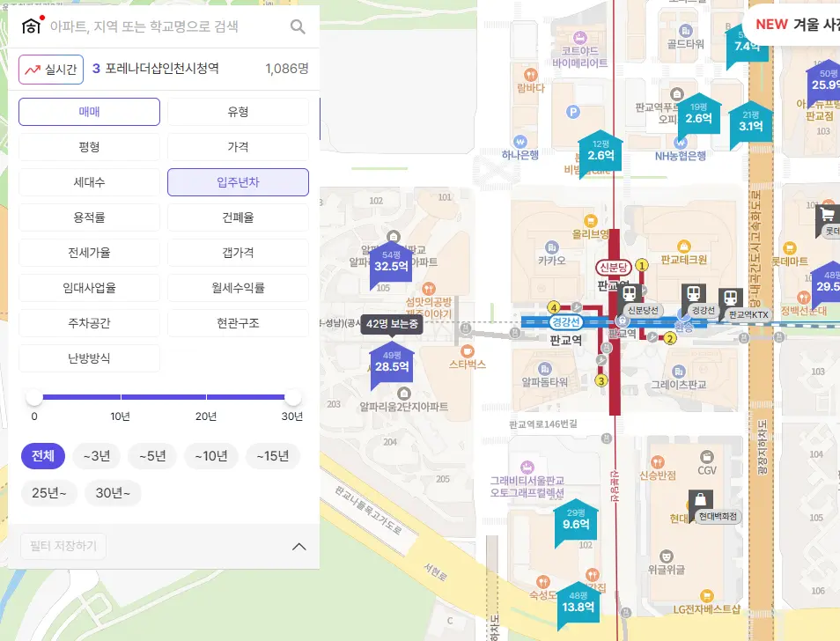Switch year filter to ~10년
The height and width of the screenshot is (641, 840).
tap(210, 456)
